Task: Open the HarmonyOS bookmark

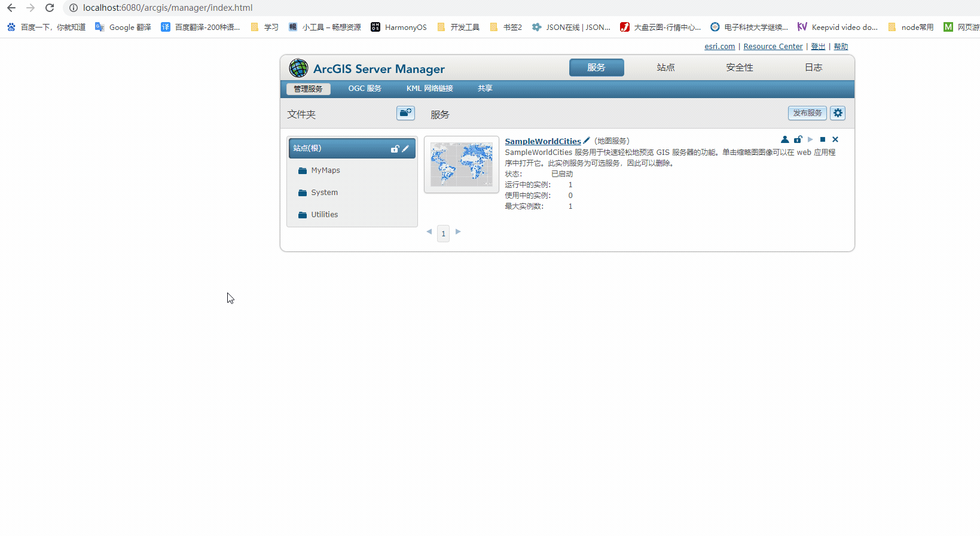Action: click(399, 27)
